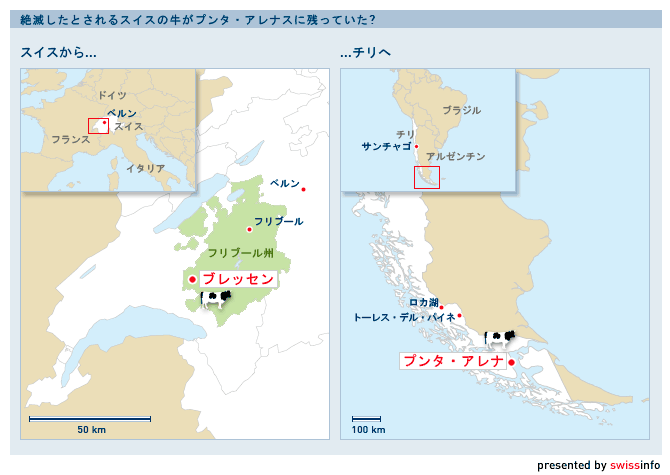
Task: Select the トーレス・デル・パイネ red dot marker
Action: (460, 317)
